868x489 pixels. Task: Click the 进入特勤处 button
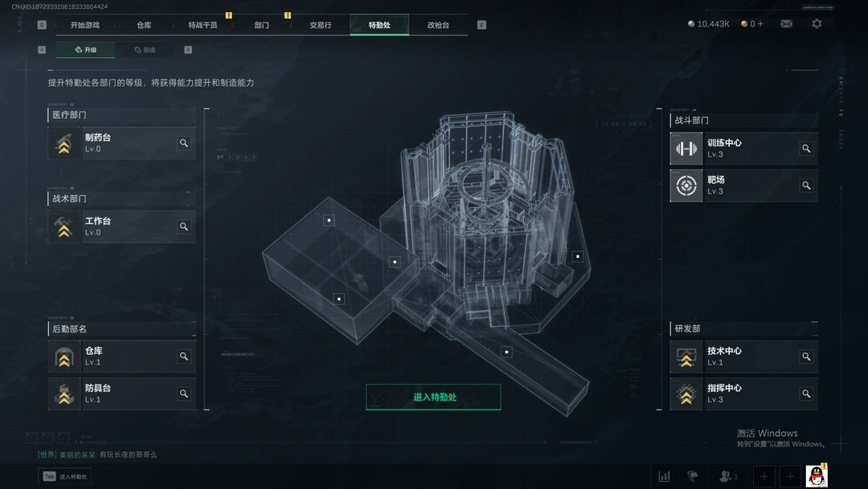click(433, 397)
